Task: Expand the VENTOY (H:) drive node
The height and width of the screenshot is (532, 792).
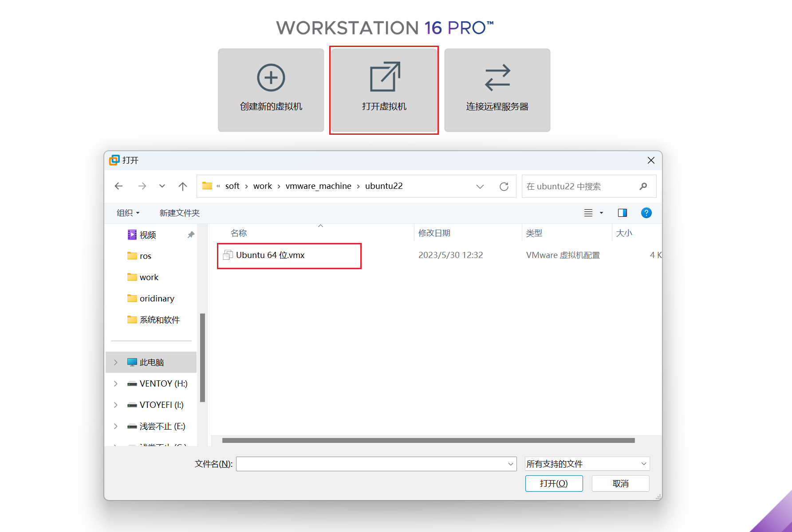Action: [116, 383]
